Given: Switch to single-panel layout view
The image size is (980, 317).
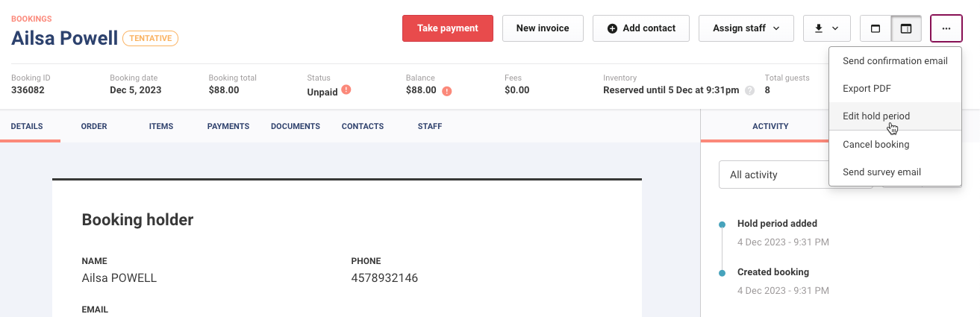Looking at the screenshot, I should [x=876, y=28].
